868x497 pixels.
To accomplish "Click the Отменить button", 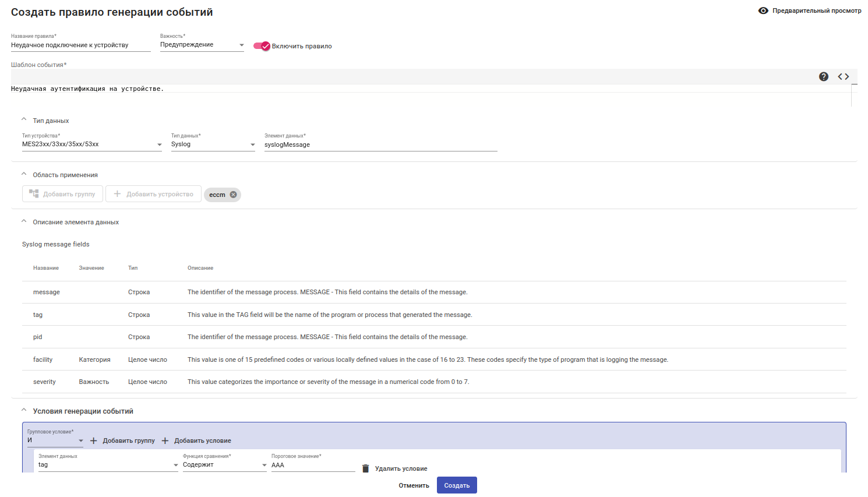I will pos(414,485).
